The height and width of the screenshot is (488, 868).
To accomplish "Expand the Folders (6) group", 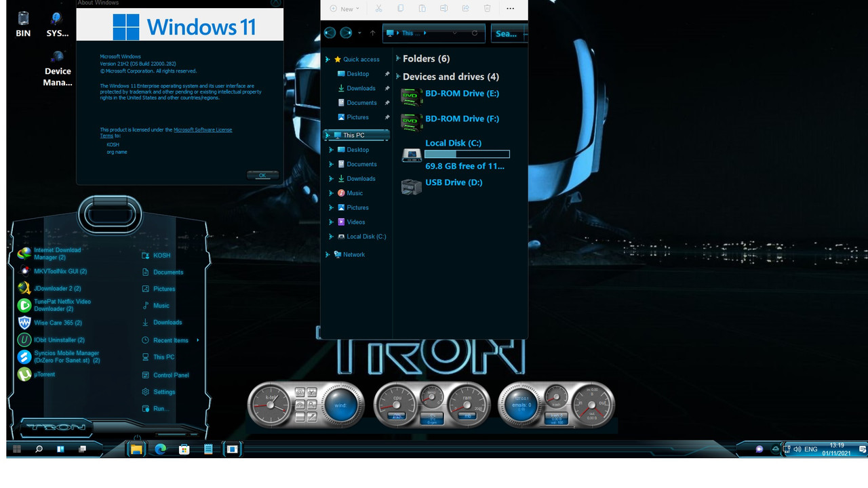I will coord(398,59).
